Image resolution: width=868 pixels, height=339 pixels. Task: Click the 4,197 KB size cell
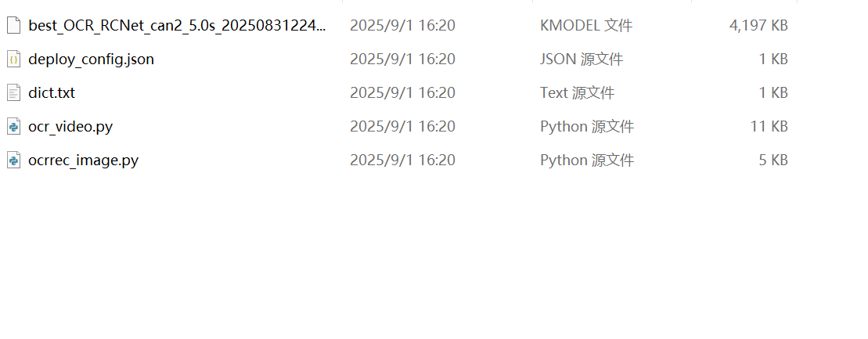758,25
